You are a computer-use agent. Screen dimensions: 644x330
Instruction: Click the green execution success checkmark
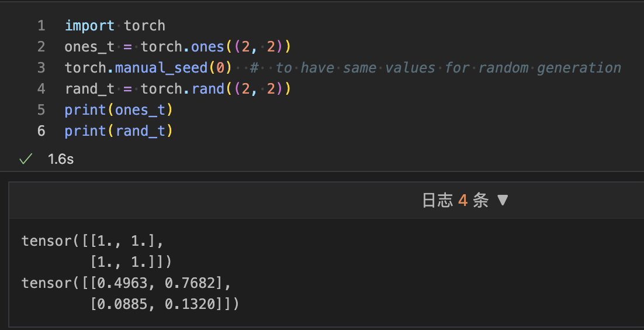(x=25, y=159)
